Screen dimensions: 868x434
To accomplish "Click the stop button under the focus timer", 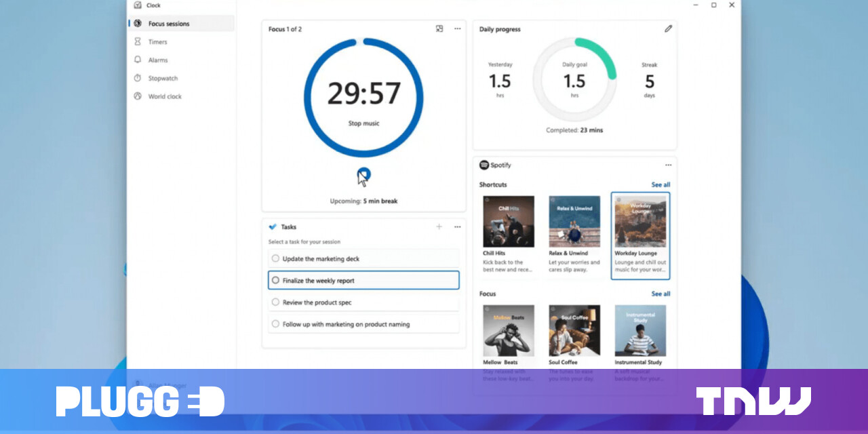I will 363,175.
